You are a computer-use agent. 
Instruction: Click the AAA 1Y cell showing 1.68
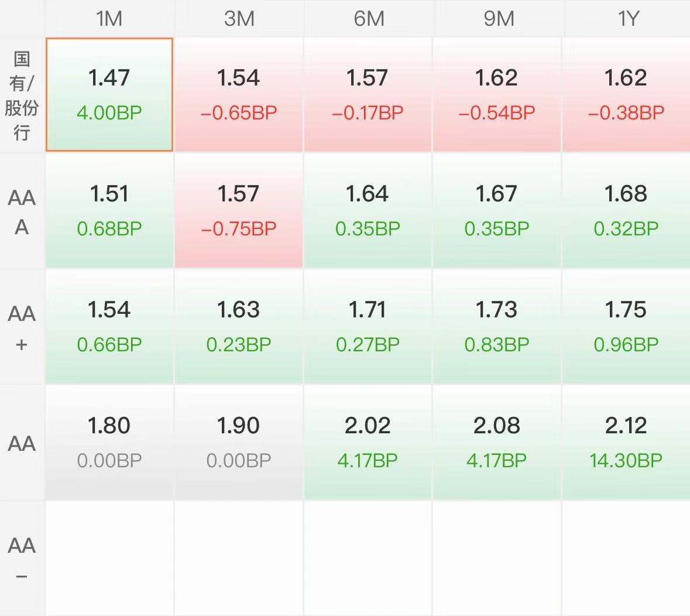(x=627, y=211)
